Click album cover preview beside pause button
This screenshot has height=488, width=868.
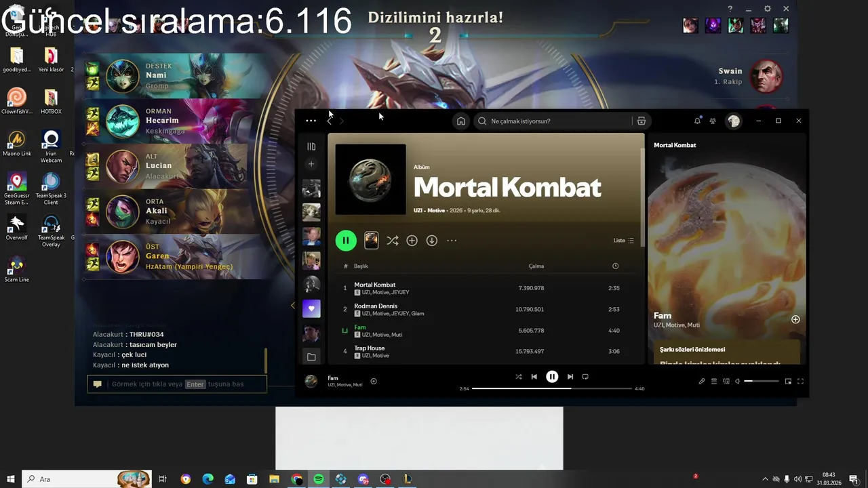371,240
